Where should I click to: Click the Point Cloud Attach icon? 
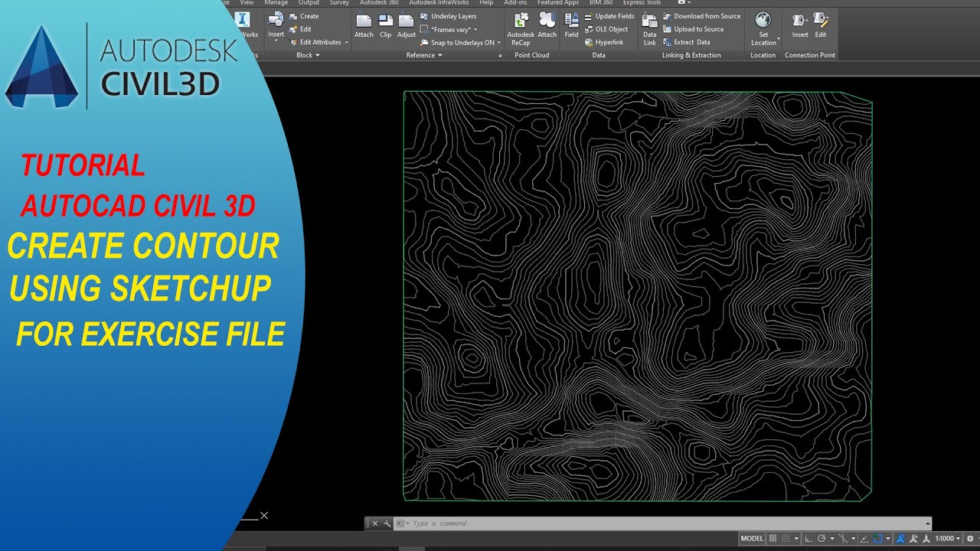[547, 21]
